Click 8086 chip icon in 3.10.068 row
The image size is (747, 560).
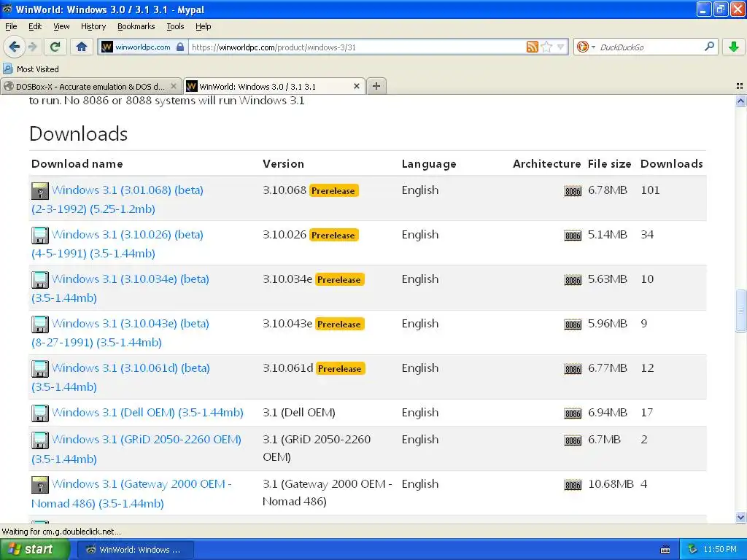coord(573,192)
